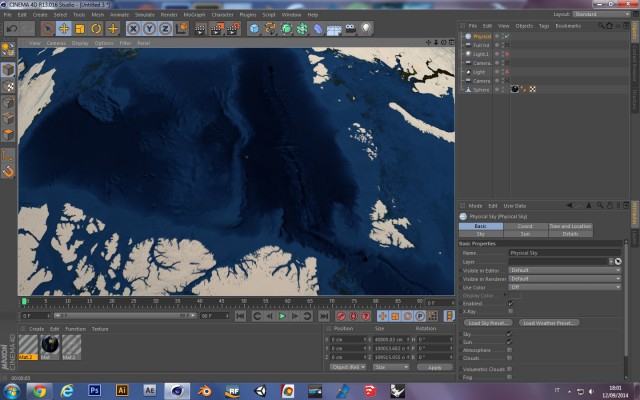Select the Sphere object in Object Manager

(x=481, y=90)
